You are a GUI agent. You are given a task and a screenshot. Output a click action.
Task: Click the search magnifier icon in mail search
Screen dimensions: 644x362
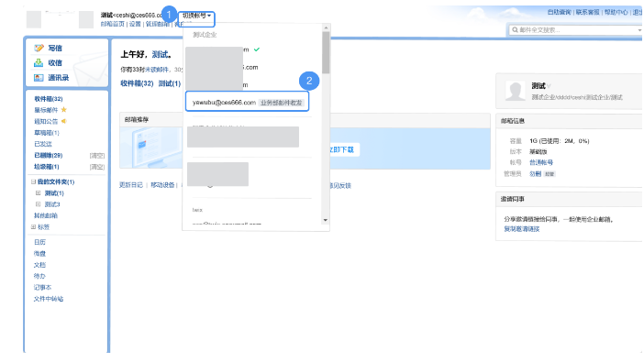515,30
